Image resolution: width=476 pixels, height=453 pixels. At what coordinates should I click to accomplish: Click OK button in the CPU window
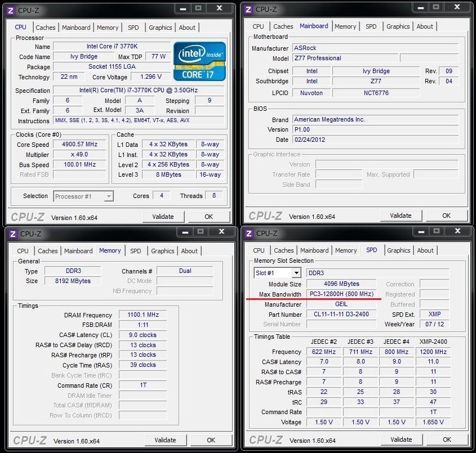209,217
